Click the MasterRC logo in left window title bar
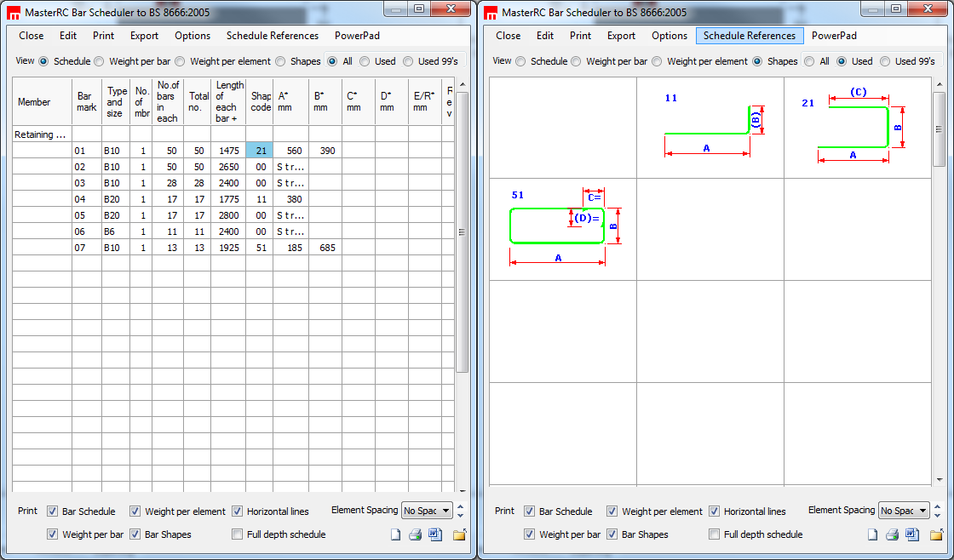Viewport: 954px width, 560px height. [13, 13]
